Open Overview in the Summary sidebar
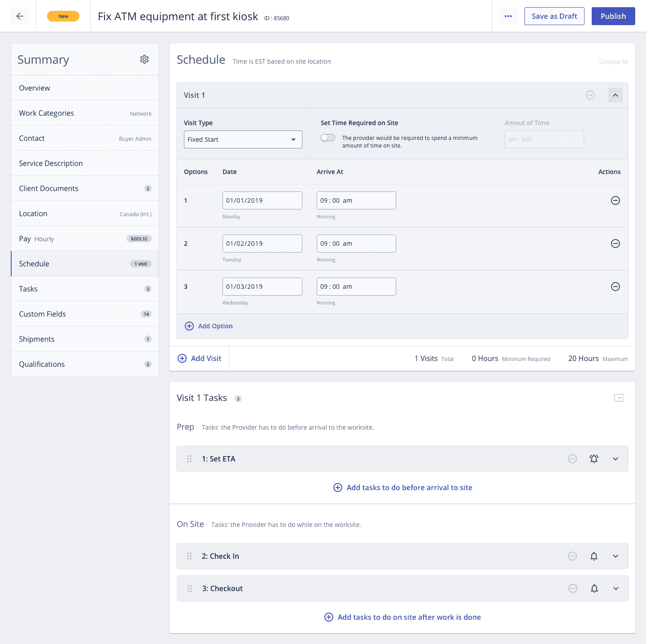This screenshot has width=646, height=644. tap(85, 88)
